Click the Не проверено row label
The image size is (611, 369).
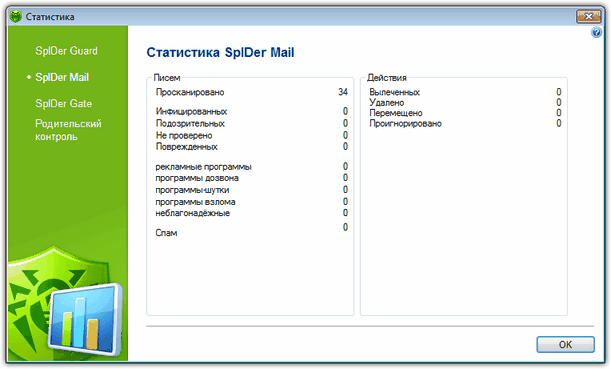click(x=184, y=136)
